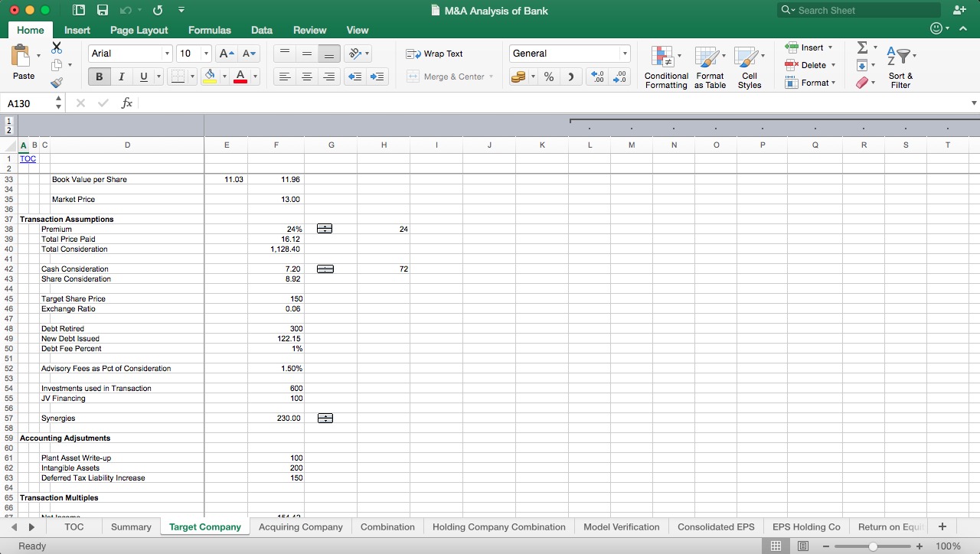The width and height of the screenshot is (980, 554).
Task: Apply Percent number style
Action: [548, 77]
